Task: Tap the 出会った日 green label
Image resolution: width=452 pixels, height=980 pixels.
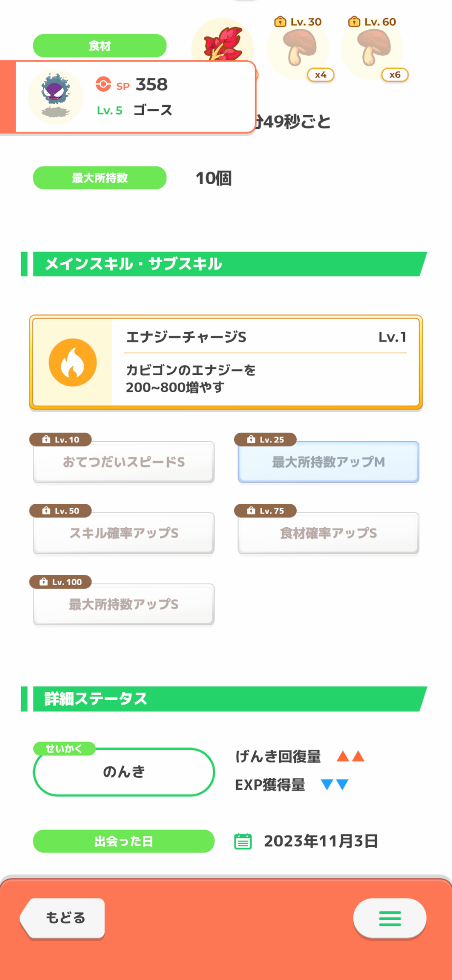Action: [124, 841]
